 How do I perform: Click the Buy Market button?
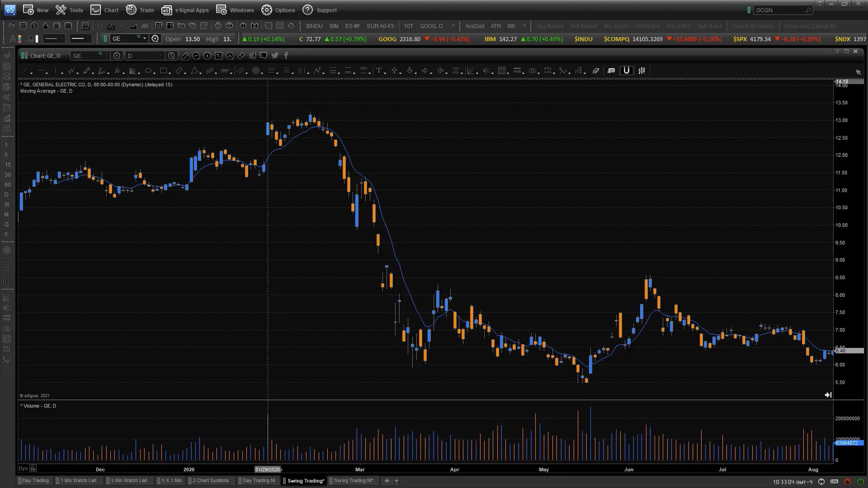pyautogui.click(x=550, y=26)
